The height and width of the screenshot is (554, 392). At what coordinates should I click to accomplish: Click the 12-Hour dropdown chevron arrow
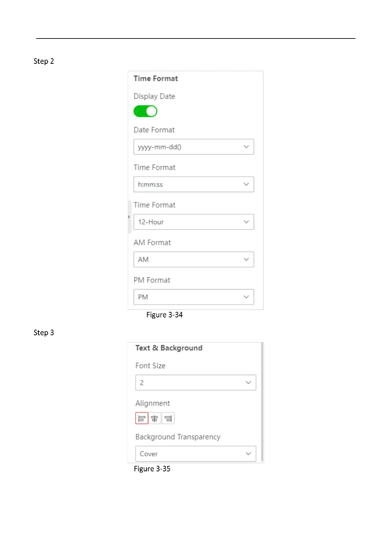[x=246, y=222]
